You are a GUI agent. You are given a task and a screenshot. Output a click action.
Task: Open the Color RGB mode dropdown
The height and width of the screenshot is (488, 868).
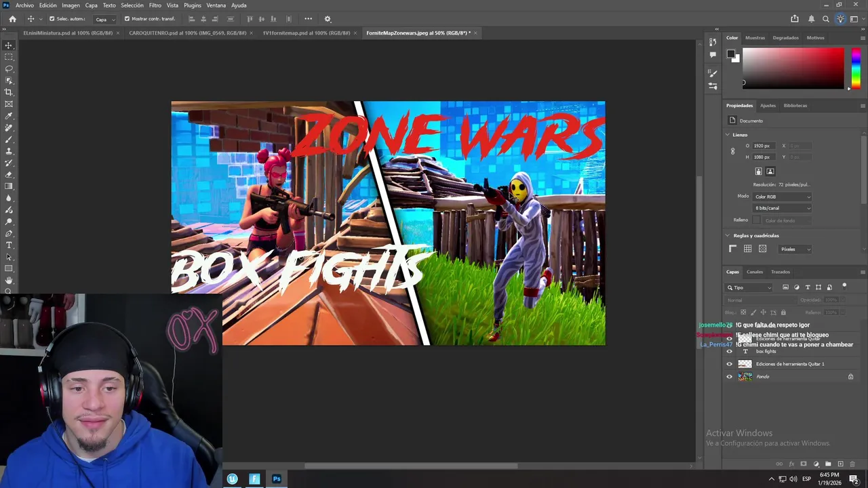[x=782, y=197]
